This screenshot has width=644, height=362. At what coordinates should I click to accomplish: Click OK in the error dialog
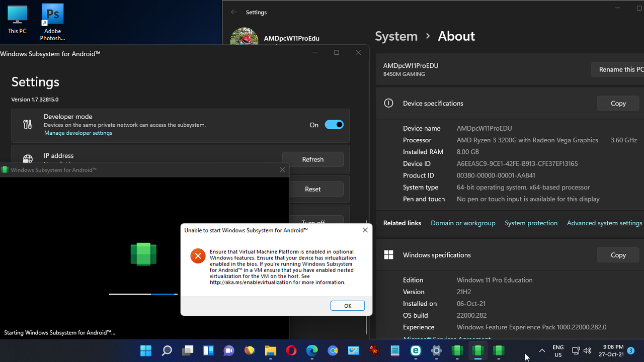pyautogui.click(x=348, y=306)
